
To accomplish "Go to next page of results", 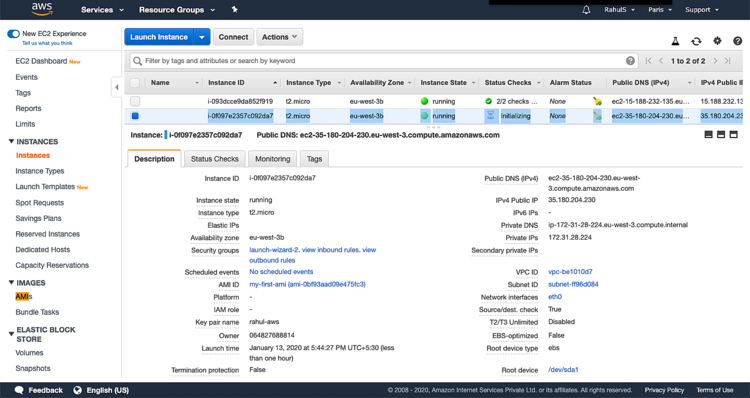I will pyautogui.click(x=716, y=61).
